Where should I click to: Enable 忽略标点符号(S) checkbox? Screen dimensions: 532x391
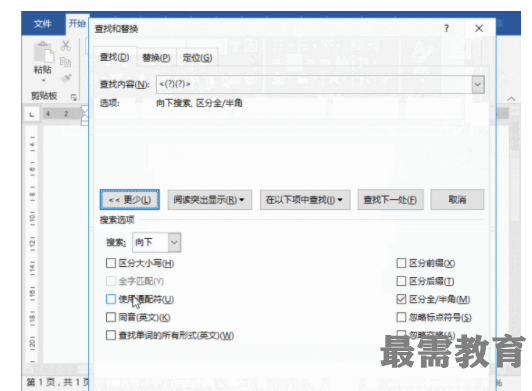pyautogui.click(x=401, y=317)
